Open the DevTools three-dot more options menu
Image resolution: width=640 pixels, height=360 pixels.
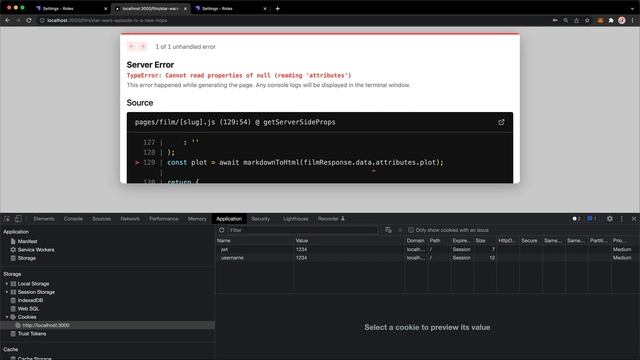[x=622, y=219]
